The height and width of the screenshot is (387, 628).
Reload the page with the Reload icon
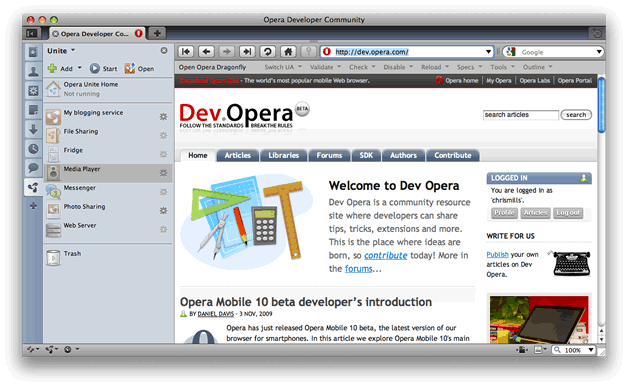click(x=268, y=52)
